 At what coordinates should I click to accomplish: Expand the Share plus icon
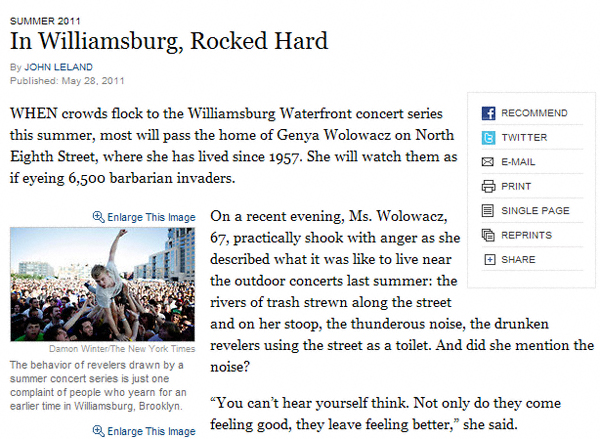coord(489,260)
